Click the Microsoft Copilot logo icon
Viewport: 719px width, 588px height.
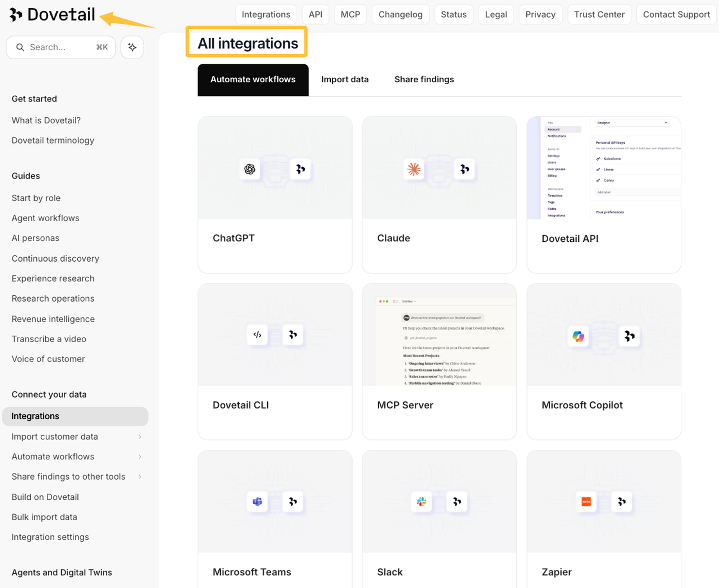[578, 336]
